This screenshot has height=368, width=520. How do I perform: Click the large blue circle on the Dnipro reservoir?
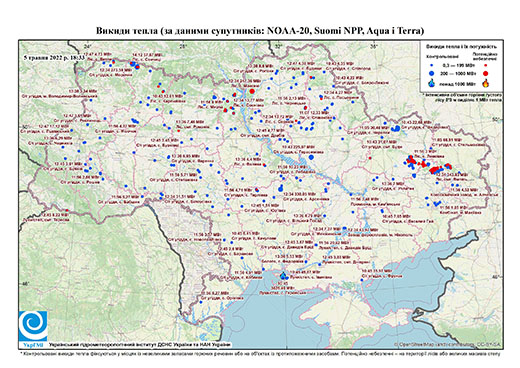311,157
